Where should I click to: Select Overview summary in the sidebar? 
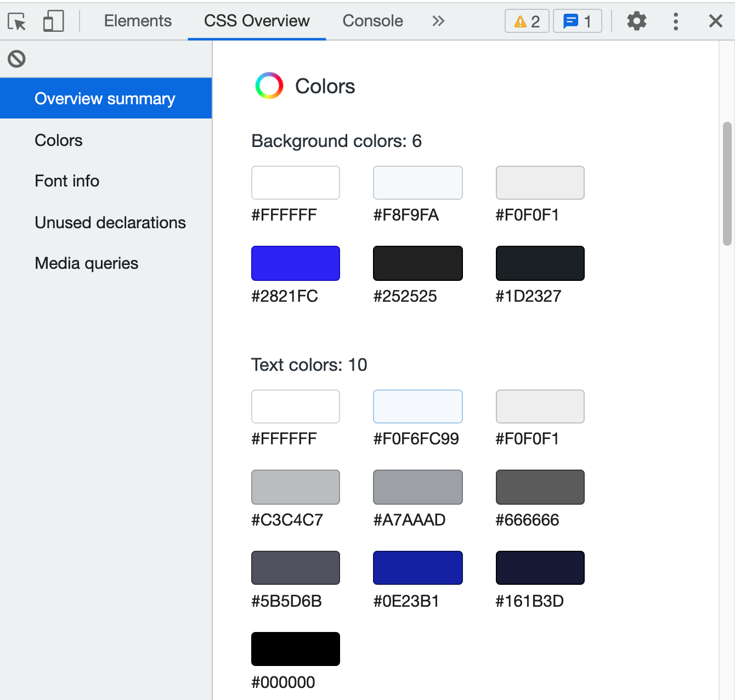tap(105, 98)
